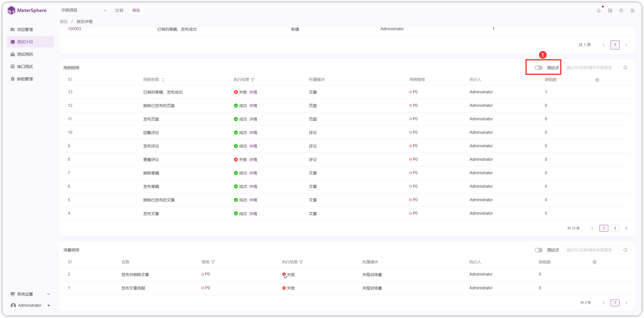Open the Administrator user dropdown
The height and width of the screenshot is (318, 644).
pos(30,305)
